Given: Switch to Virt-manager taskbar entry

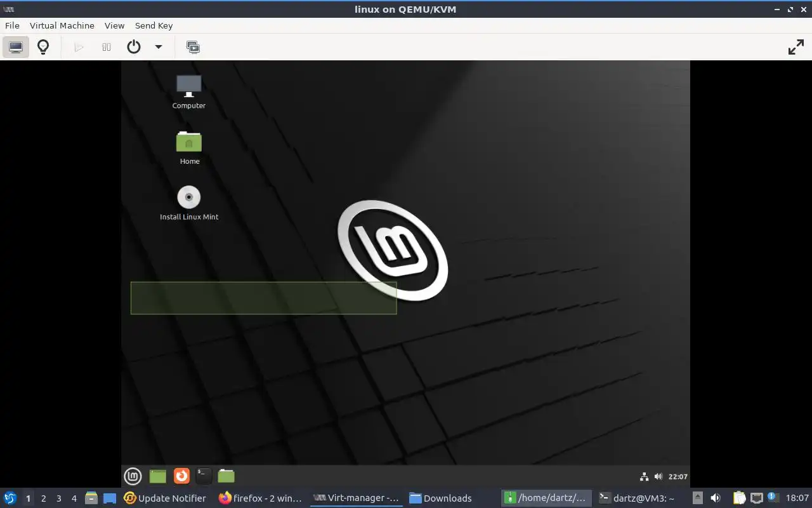Looking at the screenshot, I should pos(357,498).
